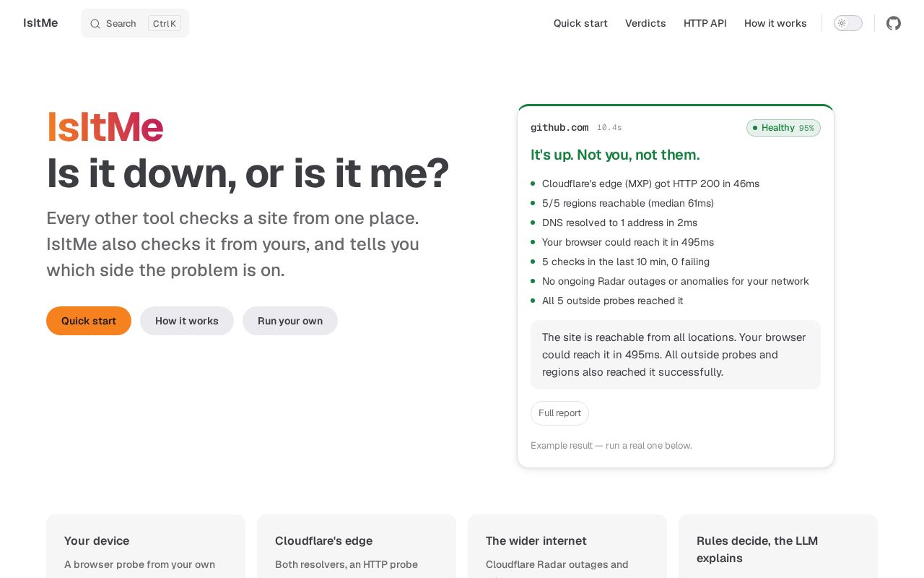Click the All 5 outside probes reached it line
The width and height of the screenshot is (924, 578).
tap(612, 301)
